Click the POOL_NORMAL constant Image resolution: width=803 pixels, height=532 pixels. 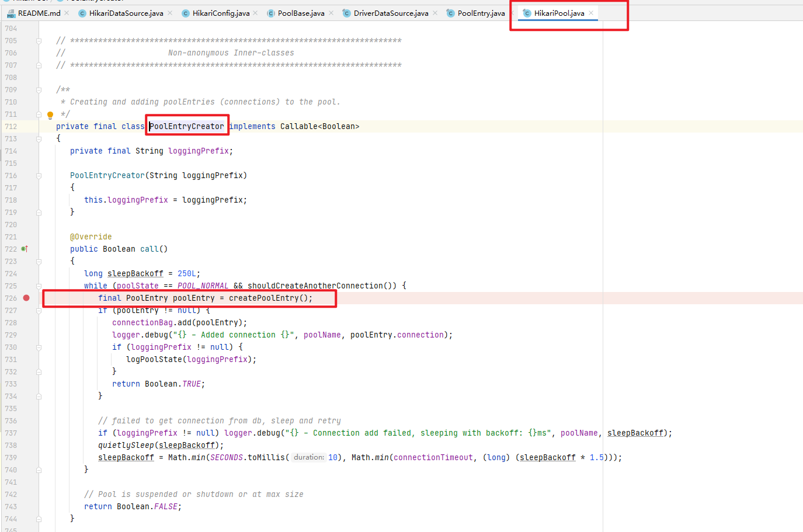[x=203, y=286]
